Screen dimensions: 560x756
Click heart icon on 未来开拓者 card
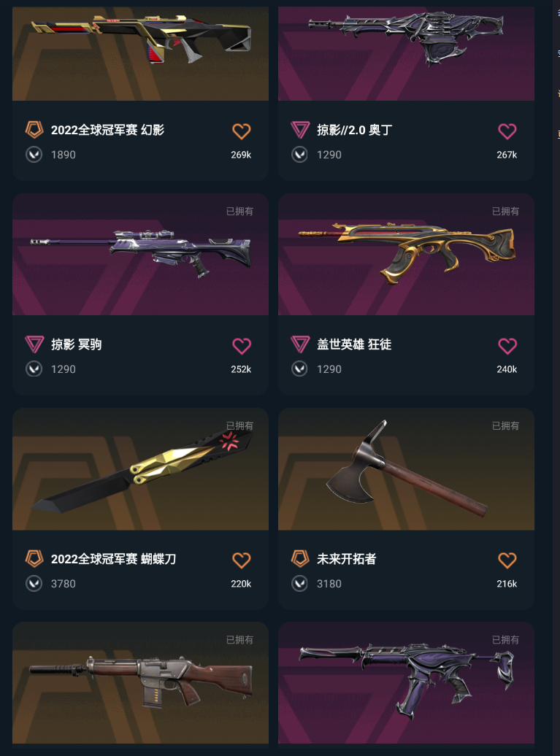point(507,560)
